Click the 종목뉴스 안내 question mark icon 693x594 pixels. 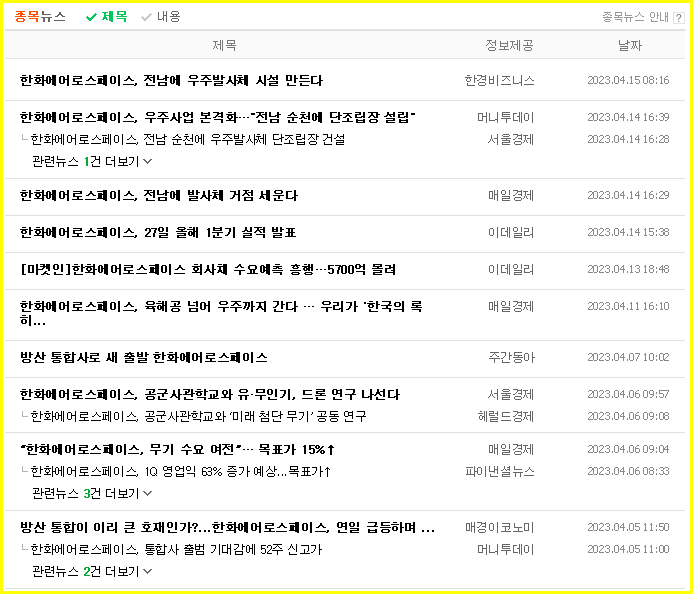(x=678, y=18)
